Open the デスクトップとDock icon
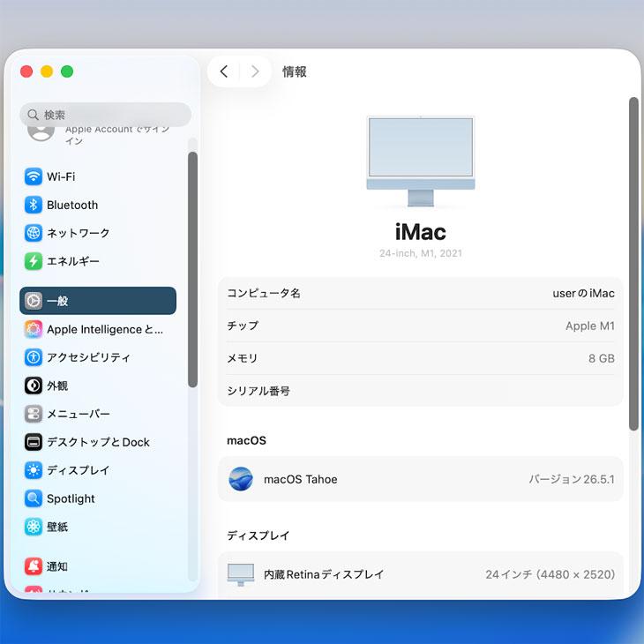 [x=34, y=442]
